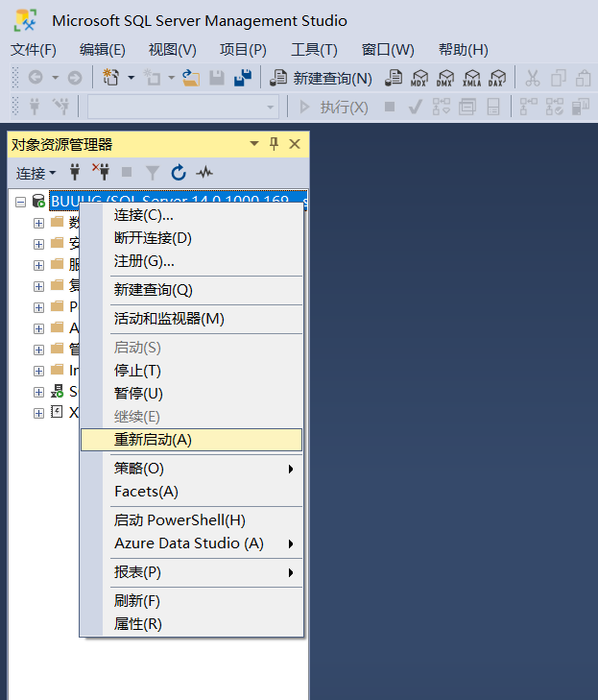Open the 帮助(H) menu
This screenshot has height=700, width=598.
[464, 50]
